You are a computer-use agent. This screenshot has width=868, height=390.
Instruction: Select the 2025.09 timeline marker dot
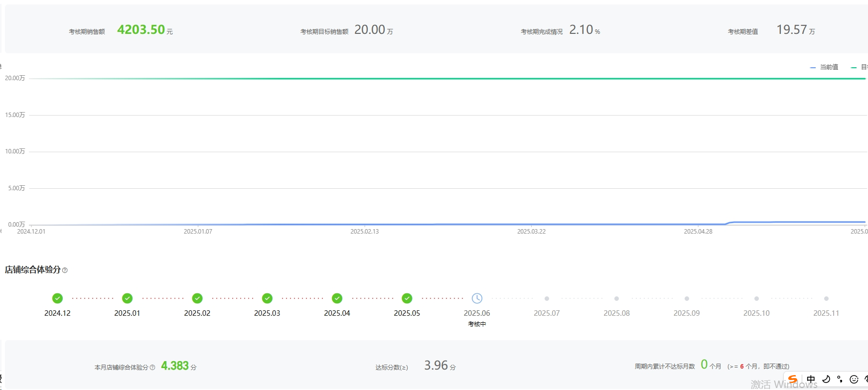coord(687,299)
